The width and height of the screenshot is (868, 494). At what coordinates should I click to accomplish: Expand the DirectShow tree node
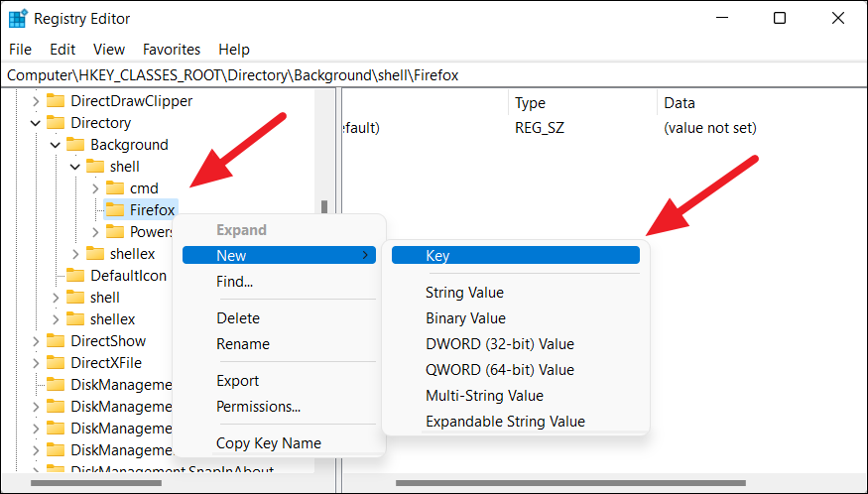point(36,340)
